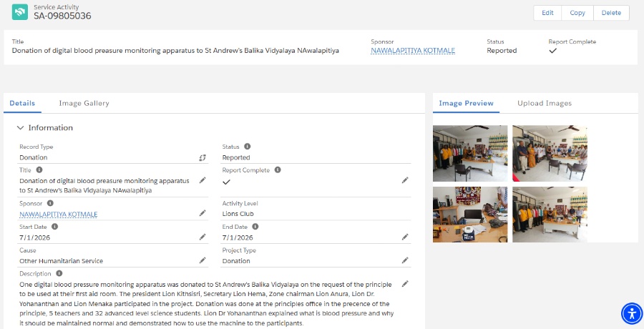Click the Cause value Other Humanitarian Service
The width and height of the screenshot is (644, 329).
62,261
